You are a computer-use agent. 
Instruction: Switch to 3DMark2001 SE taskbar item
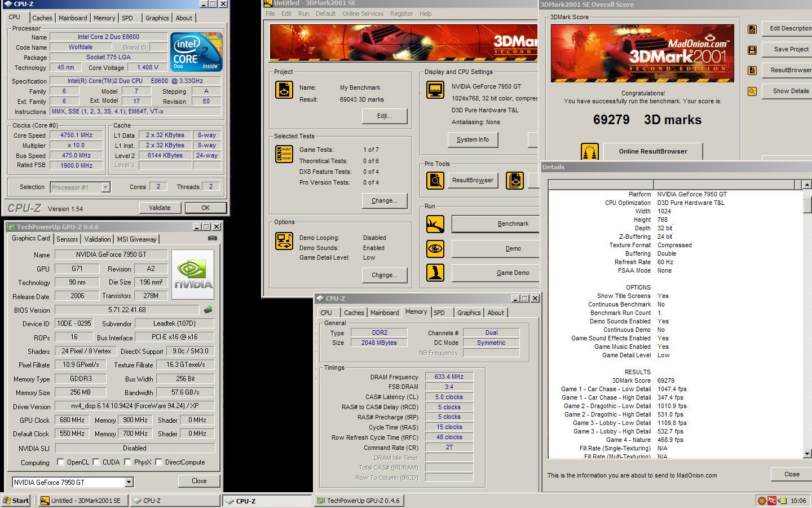pos(83,501)
